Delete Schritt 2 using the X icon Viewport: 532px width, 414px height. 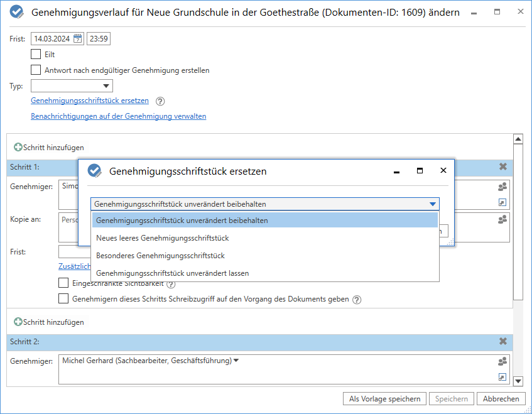click(502, 341)
